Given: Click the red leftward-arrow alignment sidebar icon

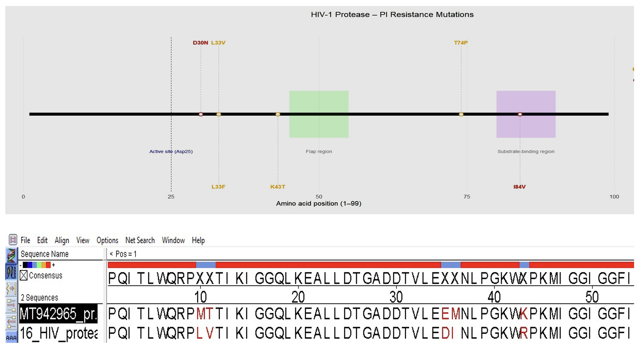Looking at the screenshot, I should click(x=12, y=321).
